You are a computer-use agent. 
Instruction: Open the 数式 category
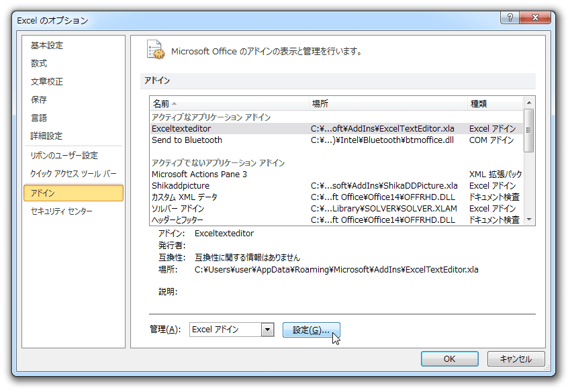39,64
